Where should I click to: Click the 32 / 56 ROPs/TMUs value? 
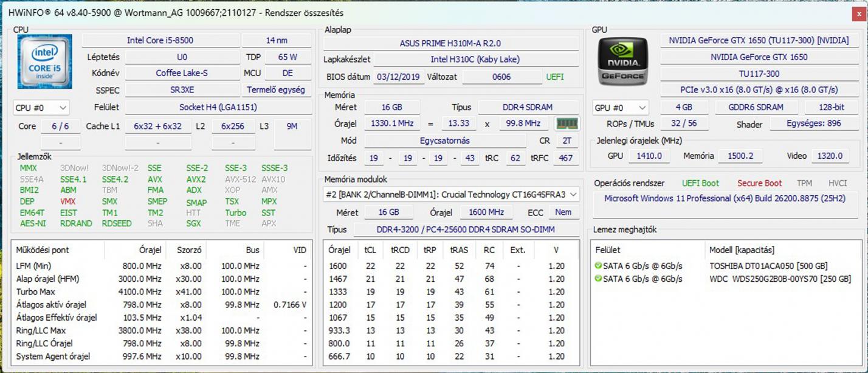coord(684,124)
